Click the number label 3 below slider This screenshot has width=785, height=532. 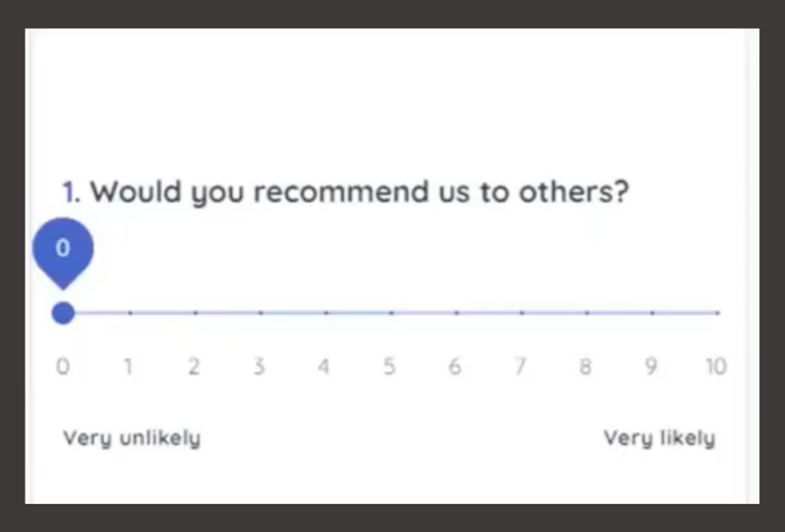point(259,367)
